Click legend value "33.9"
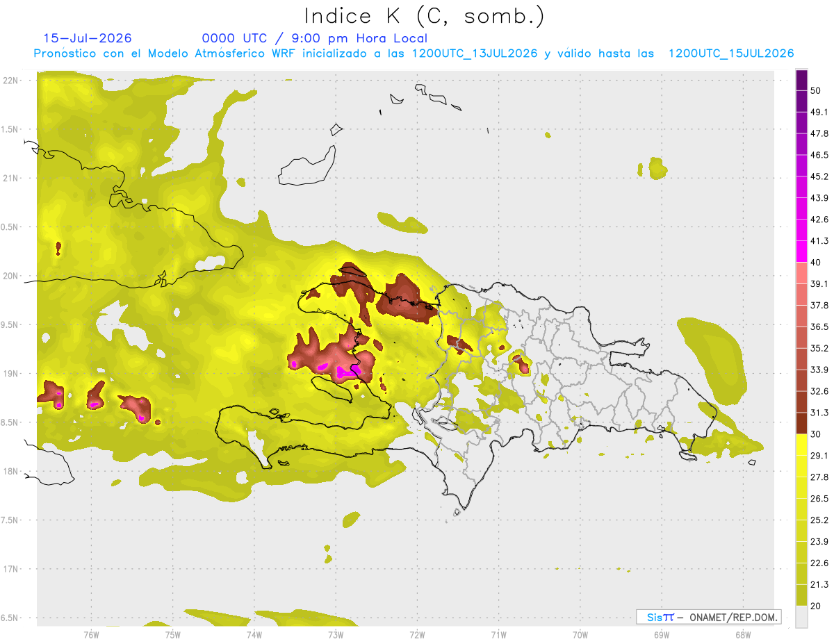The width and height of the screenshot is (834, 644). [819, 370]
